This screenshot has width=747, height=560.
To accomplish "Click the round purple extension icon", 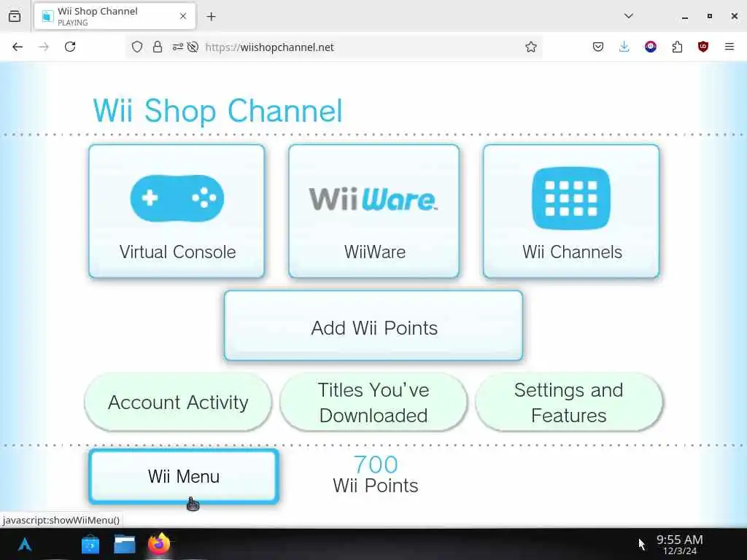I will click(651, 47).
